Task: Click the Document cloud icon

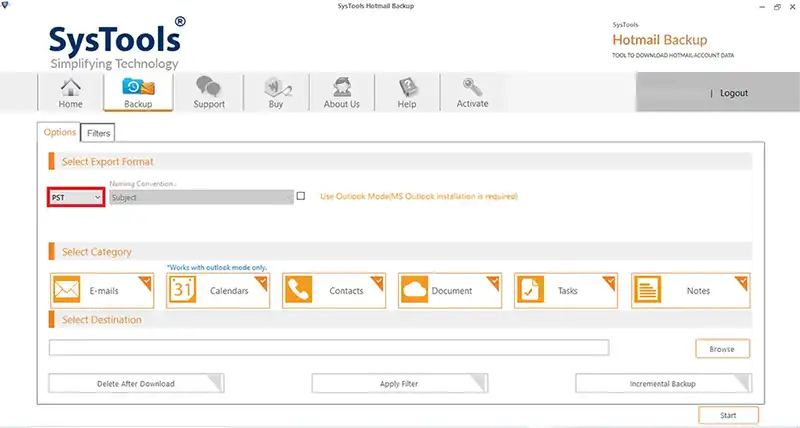Action: pyautogui.click(x=414, y=289)
